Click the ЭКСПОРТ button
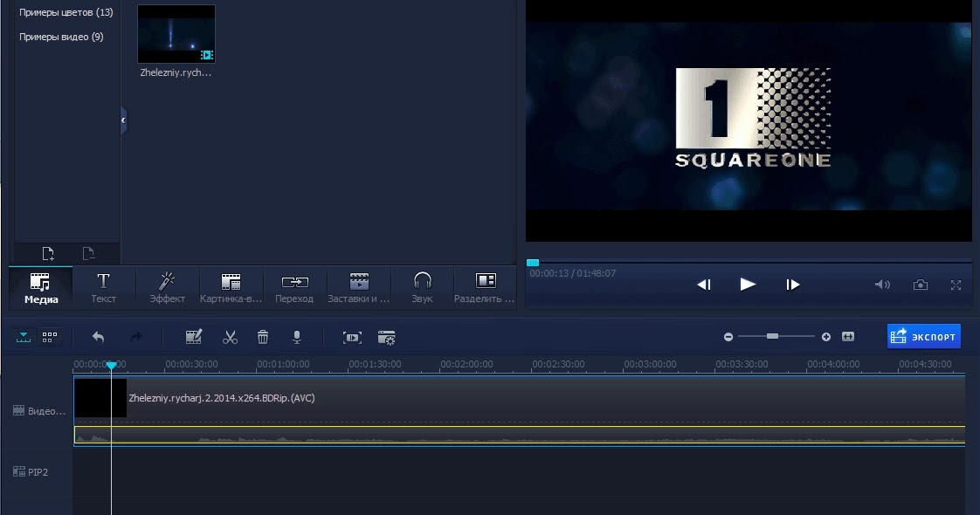980x515 pixels. [924, 336]
